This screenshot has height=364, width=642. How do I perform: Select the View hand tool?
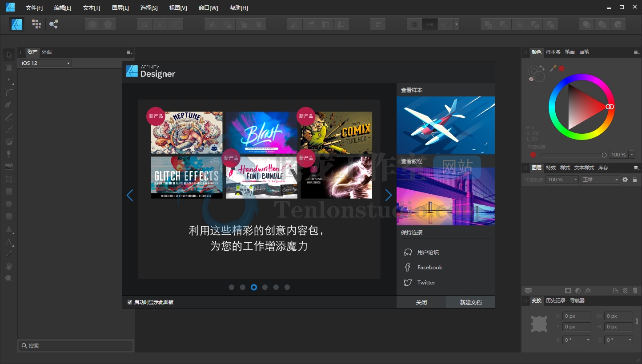(9, 266)
